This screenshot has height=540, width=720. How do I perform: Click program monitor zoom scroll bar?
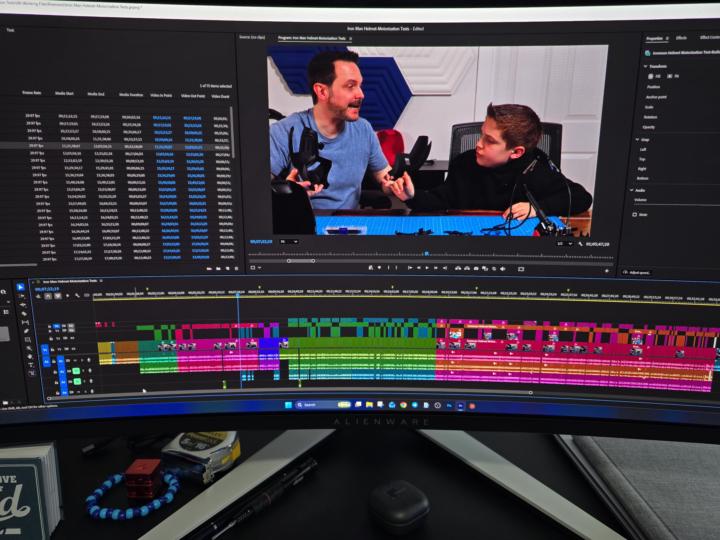point(301,261)
